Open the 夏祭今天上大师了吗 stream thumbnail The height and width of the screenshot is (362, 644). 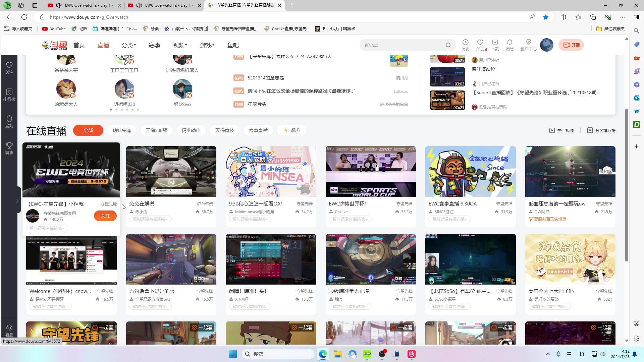coord(570,259)
